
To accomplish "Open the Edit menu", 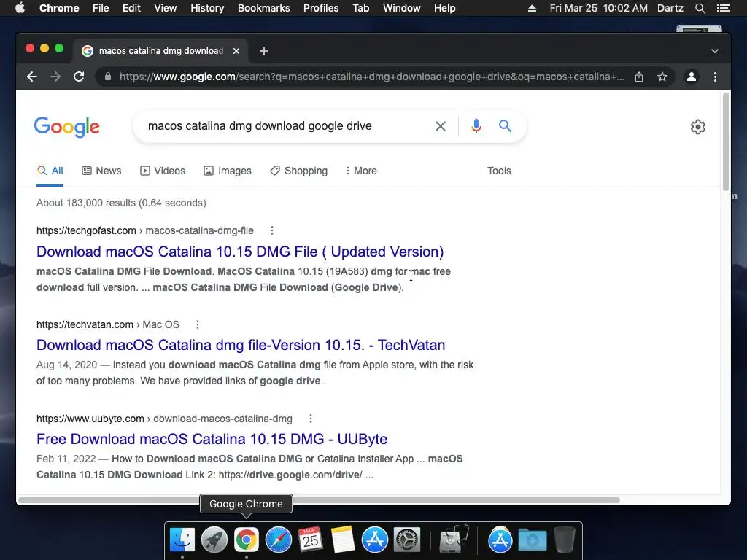I will [x=131, y=8].
